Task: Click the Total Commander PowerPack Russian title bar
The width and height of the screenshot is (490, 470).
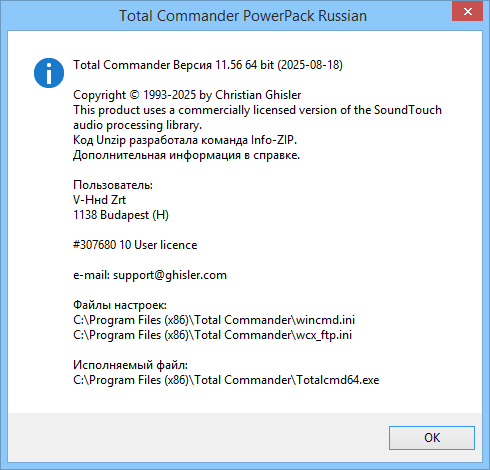Action: [x=243, y=16]
